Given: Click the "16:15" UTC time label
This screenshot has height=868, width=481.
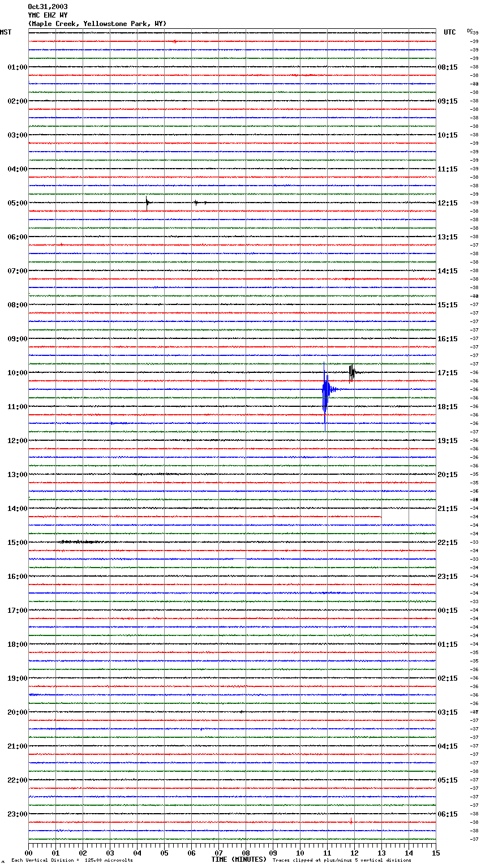Looking at the screenshot, I should click(448, 339).
